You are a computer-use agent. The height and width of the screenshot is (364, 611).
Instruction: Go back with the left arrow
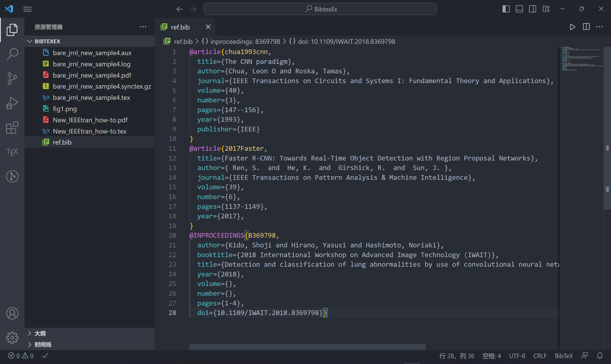pos(180,9)
